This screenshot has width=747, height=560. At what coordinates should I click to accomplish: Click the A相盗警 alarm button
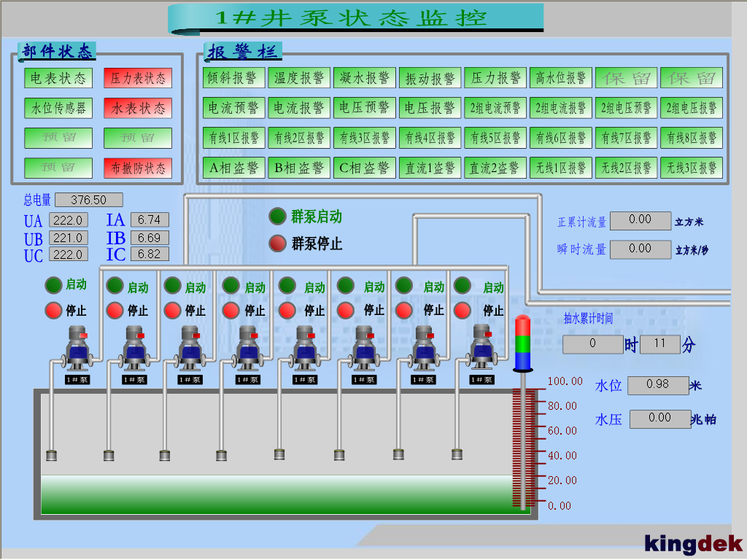(233, 168)
